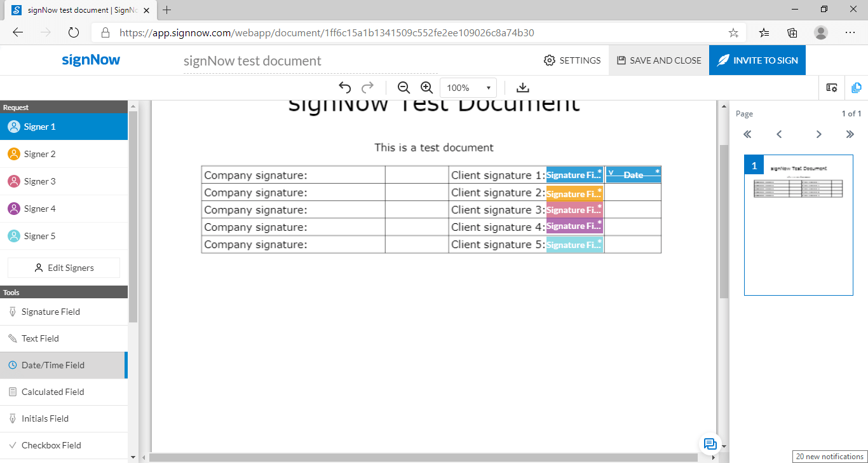868x463 pixels.
Task: Open the 100% zoom level dropdown
Action: 468,88
